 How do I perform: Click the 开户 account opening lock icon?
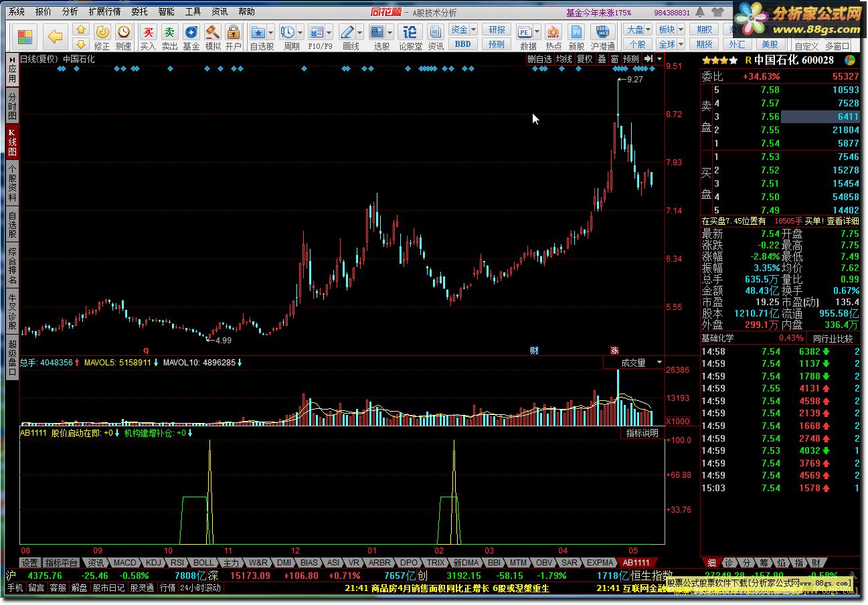coord(233,37)
